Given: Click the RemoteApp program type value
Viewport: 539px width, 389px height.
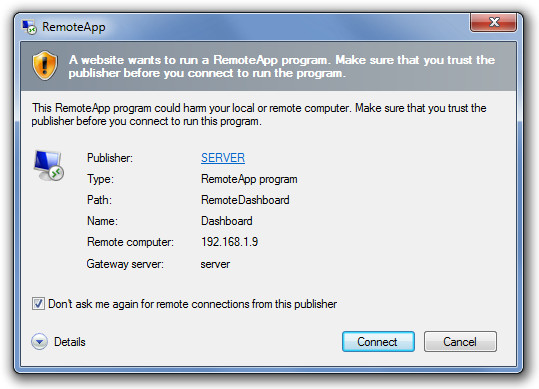Looking at the screenshot, I should [249, 179].
